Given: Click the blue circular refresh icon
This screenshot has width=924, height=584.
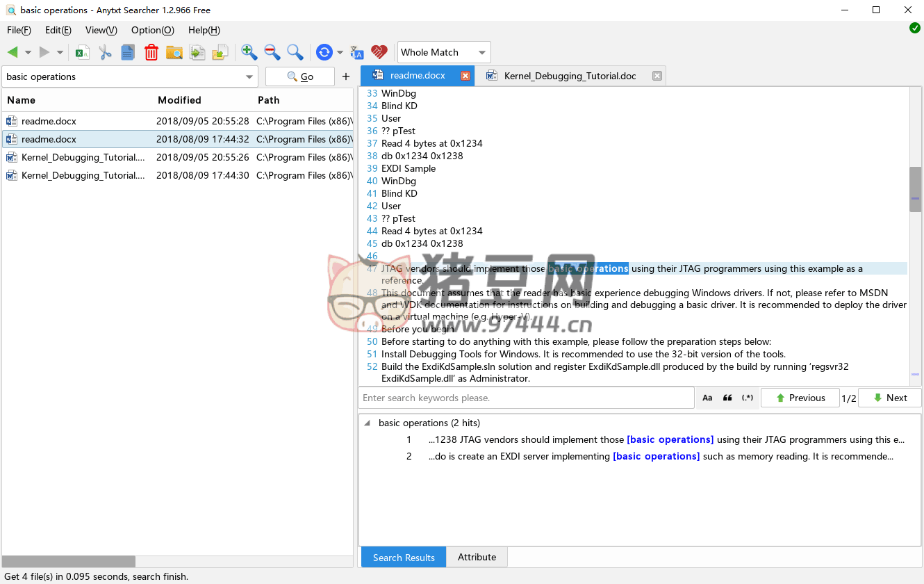Looking at the screenshot, I should coord(324,52).
